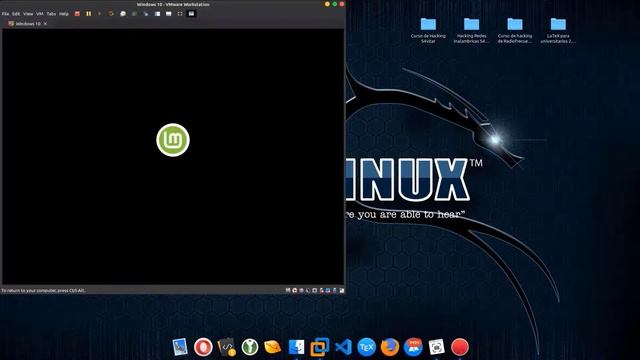Open the File menu in VMware
The width and height of the screenshot is (640, 360).
(x=5, y=14)
